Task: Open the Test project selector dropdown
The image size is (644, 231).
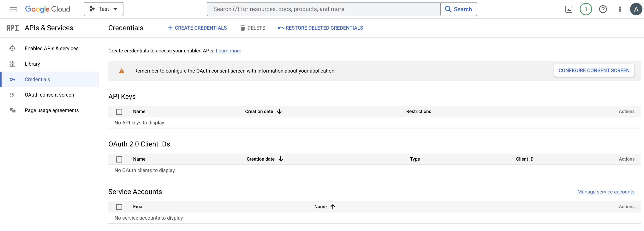Action: click(104, 9)
